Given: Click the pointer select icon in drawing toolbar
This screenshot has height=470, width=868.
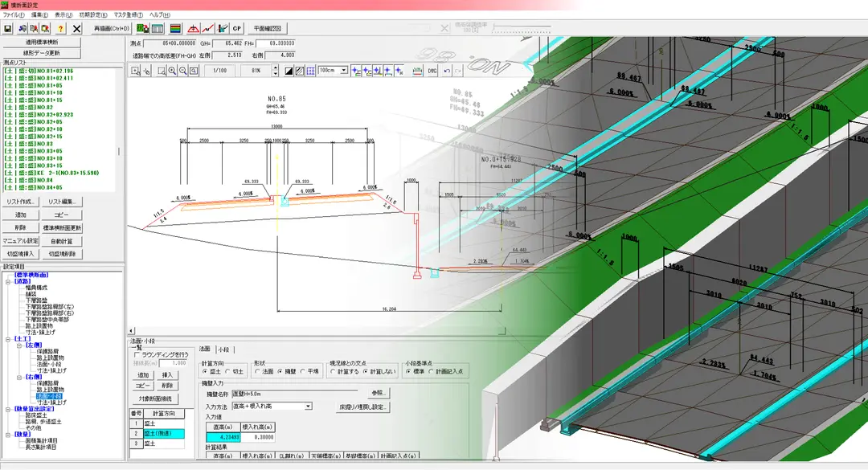Looking at the screenshot, I should coord(147,71).
